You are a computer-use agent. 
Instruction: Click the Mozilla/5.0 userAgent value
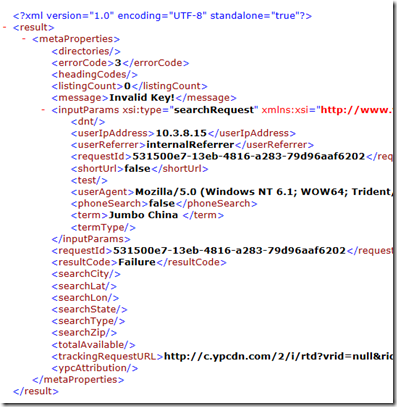point(264,192)
